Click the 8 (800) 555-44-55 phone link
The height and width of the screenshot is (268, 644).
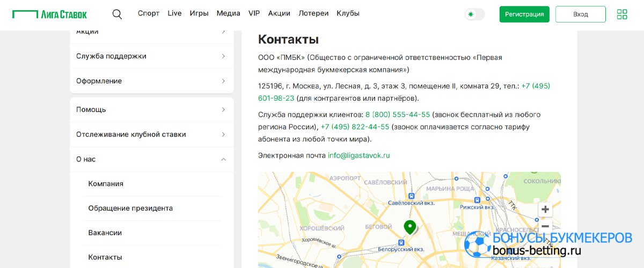tap(398, 115)
